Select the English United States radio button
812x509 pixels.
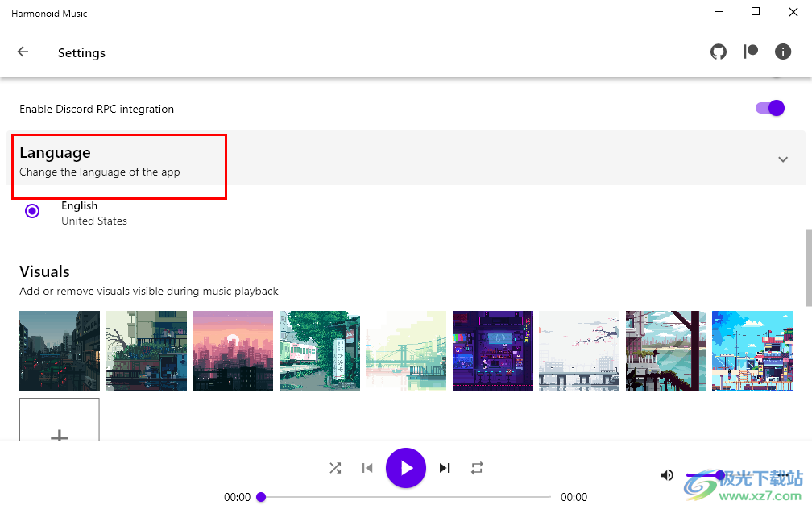coord(32,211)
